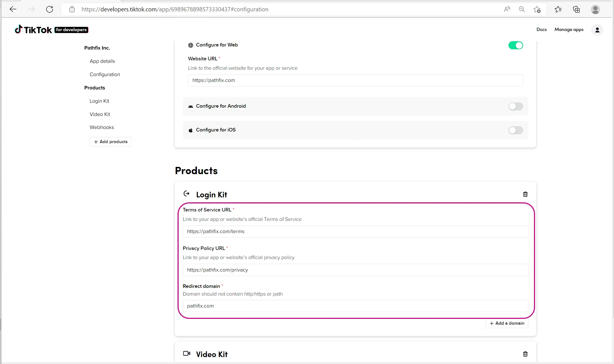Enable the Configure for Android toggle

click(x=515, y=106)
